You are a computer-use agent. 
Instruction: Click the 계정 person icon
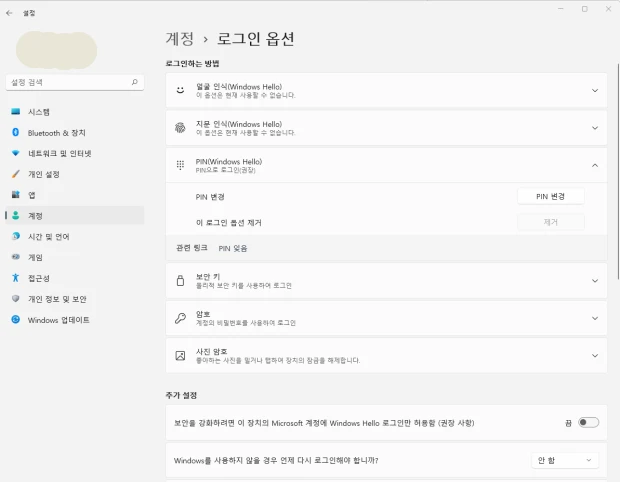pos(15,215)
